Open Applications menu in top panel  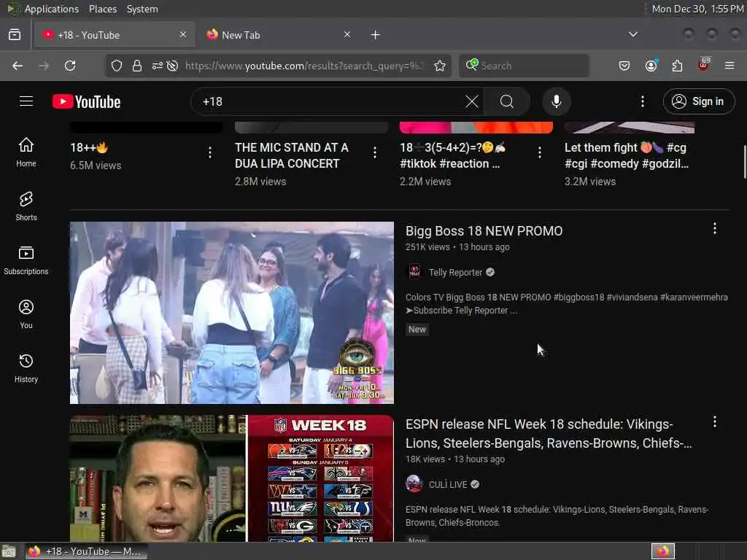tap(52, 9)
